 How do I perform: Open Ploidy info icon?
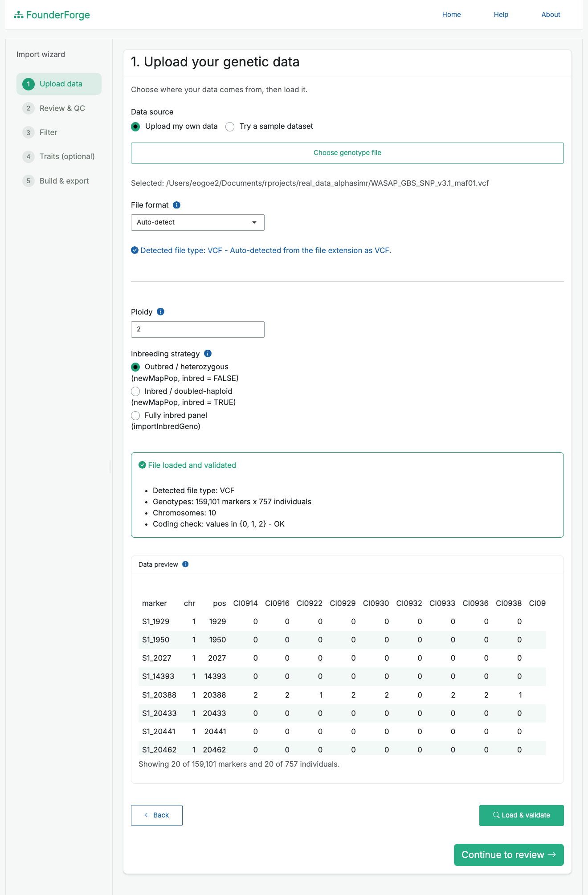point(161,312)
